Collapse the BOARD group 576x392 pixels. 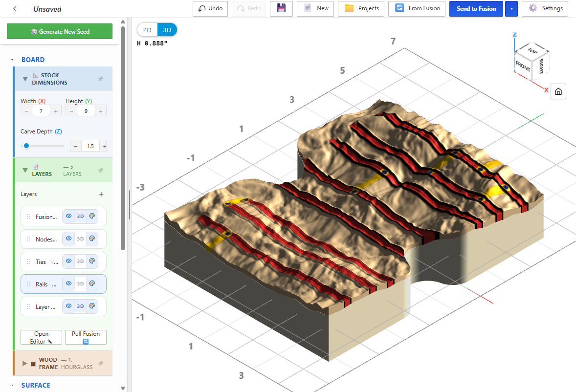12,60
